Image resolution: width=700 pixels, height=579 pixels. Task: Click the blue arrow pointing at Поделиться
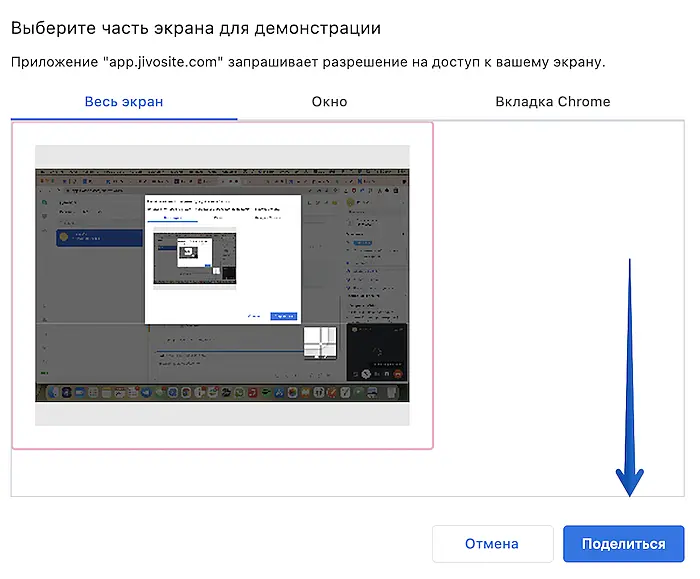pyautogui.click(x=630, y=380)
